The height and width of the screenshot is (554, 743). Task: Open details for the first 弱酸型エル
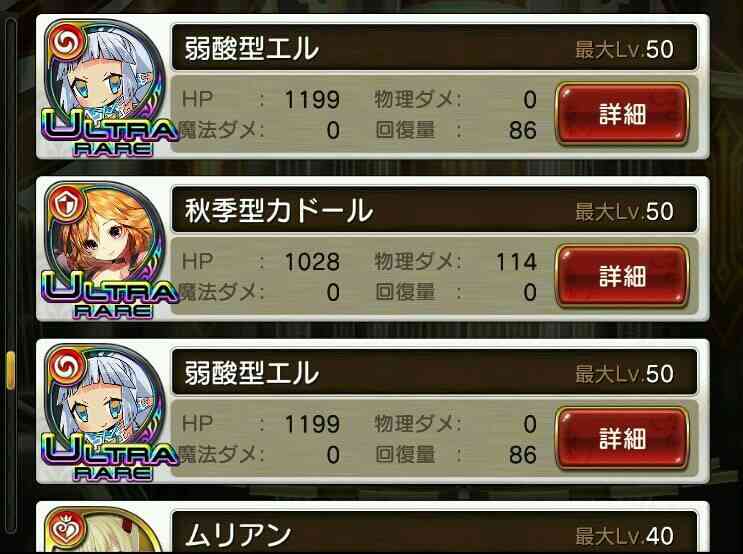[x=622, y=114]
